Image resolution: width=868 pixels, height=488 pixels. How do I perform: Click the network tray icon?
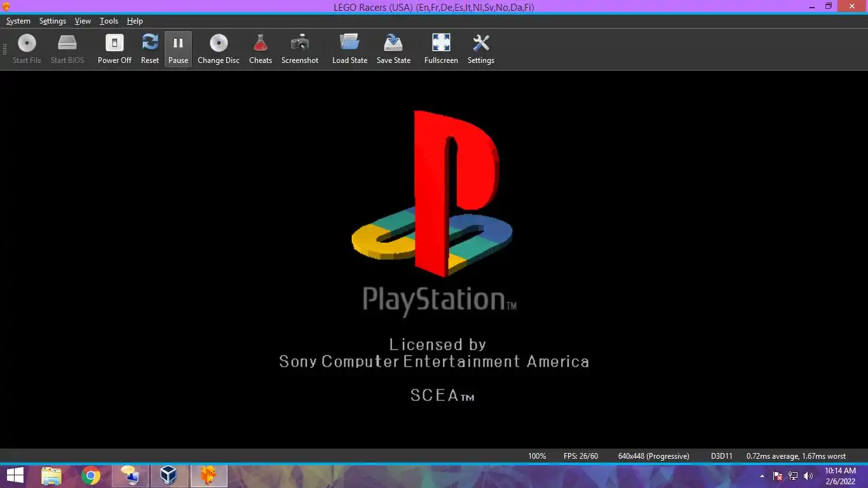[x=793, y=476]
